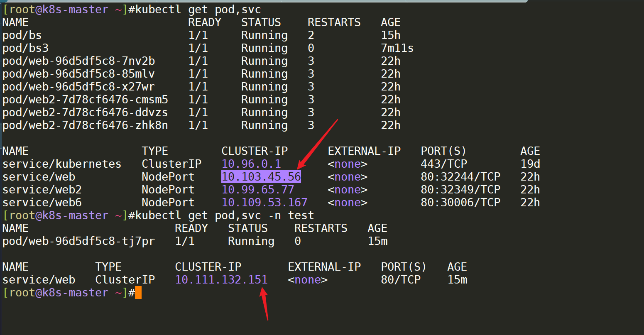Image resolution: width=644 pixels, height=335 pixels.
Task: Click Running status of pod/bs3
Action: 264,48
